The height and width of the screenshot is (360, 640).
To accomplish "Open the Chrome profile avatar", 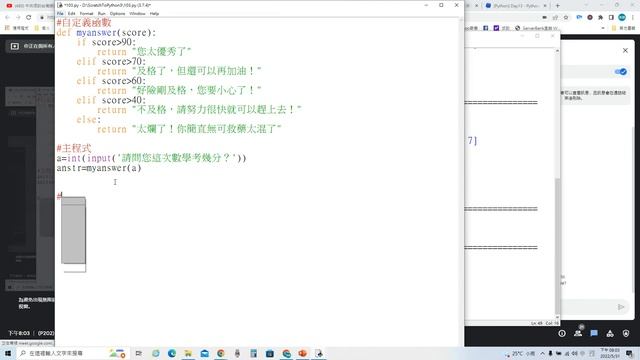I will 622,18.
